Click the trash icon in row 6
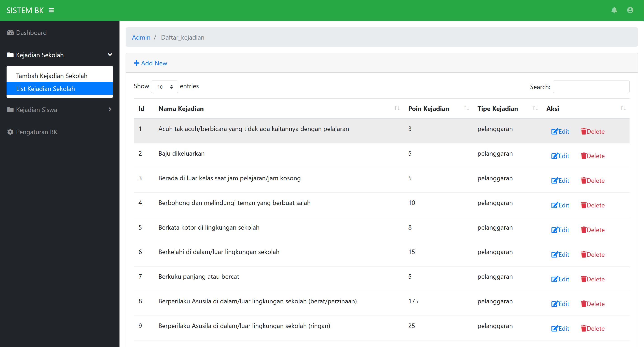The width and height of the screenshot is (644, 347). point(584,255)
